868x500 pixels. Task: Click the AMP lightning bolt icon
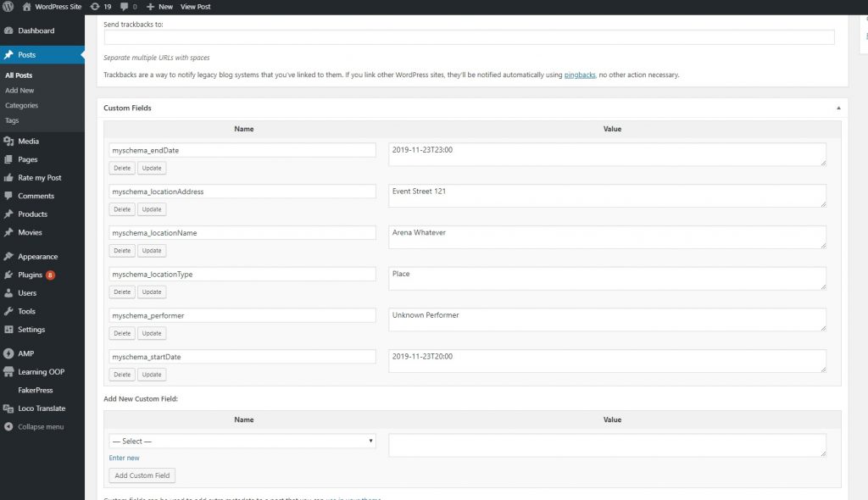pyautogui.click(x=8, y=353)
